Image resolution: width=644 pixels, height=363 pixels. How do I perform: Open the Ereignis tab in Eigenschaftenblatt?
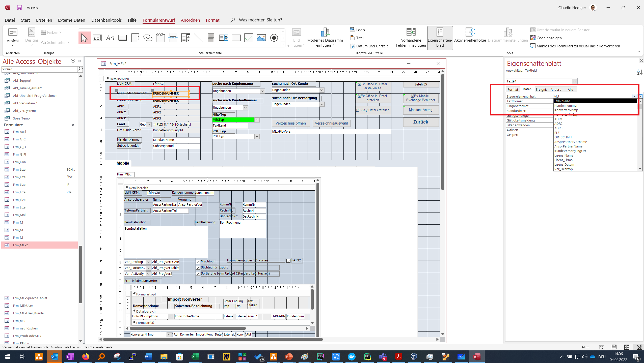point(541,89)
